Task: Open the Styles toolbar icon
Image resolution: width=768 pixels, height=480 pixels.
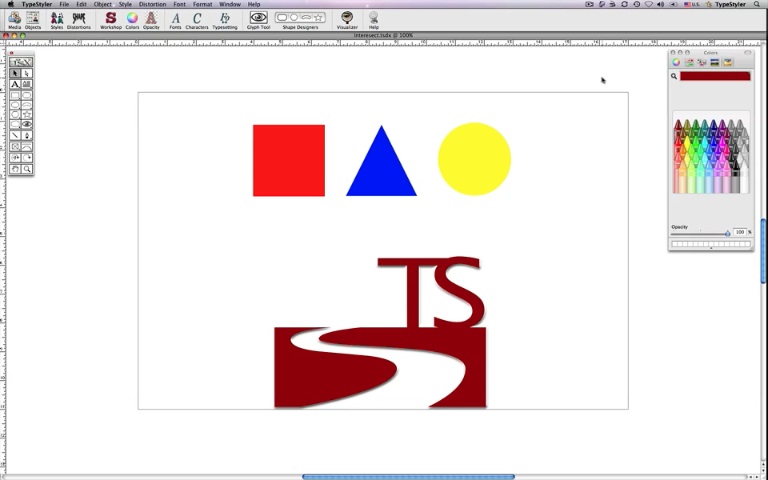Action: click(x=57, y=20)
